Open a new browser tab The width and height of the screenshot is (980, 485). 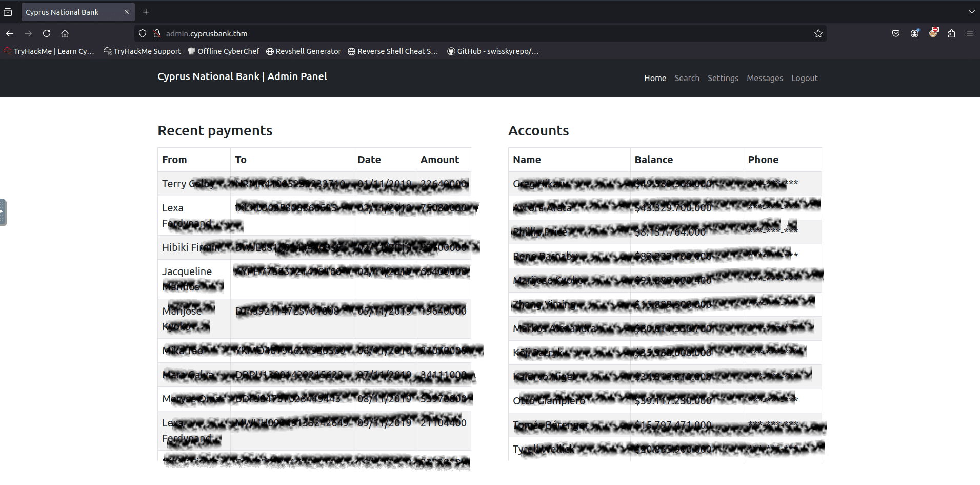(x=146, y=12)
